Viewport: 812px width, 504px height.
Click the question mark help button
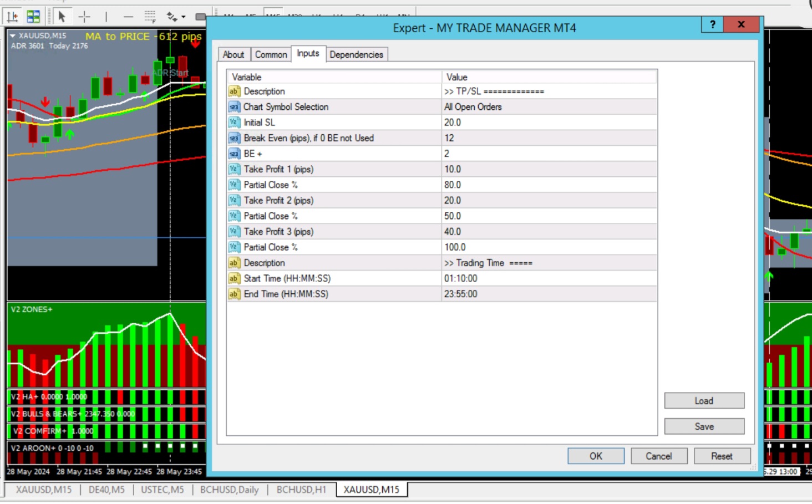(x=713, y=24)
